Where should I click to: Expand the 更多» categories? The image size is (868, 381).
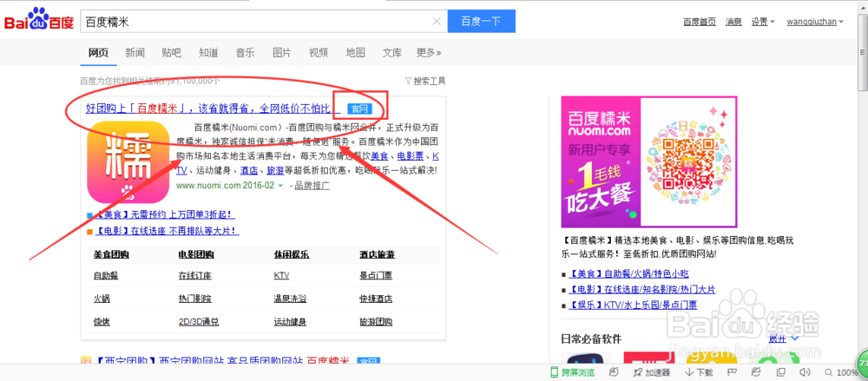[429, 53]
